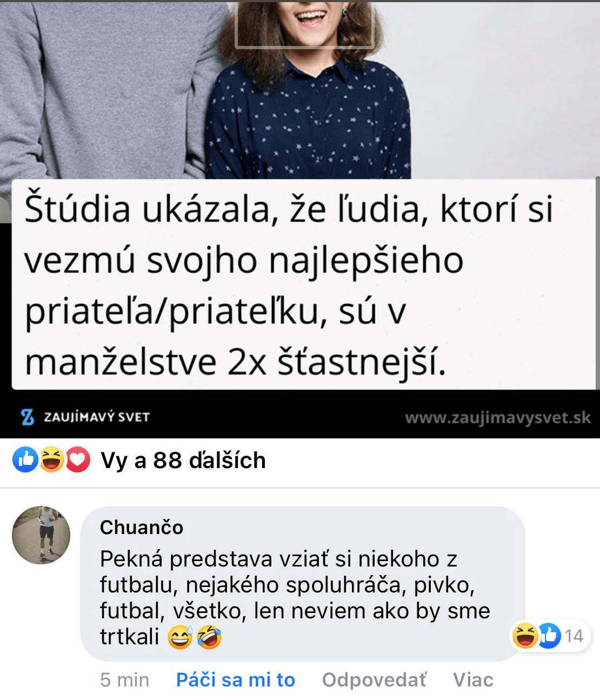Image resolution: width=600 pixels, height=700 pixels.
Task: Click the red heart Love reaction icon
Action: pyautogui.click(x=78, y=460)
